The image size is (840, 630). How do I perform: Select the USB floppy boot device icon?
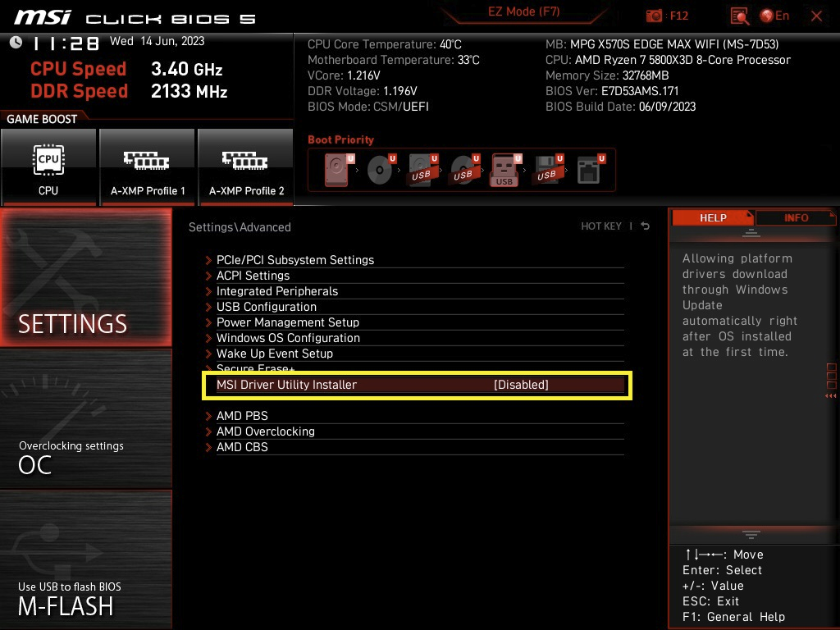point(549,169)
